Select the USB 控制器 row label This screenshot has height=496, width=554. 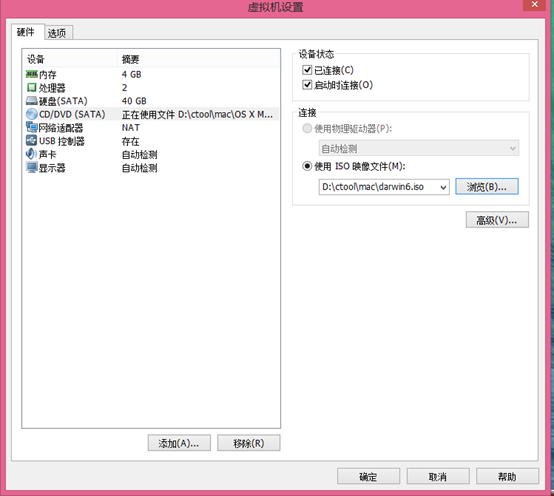[x=62, y=141]
